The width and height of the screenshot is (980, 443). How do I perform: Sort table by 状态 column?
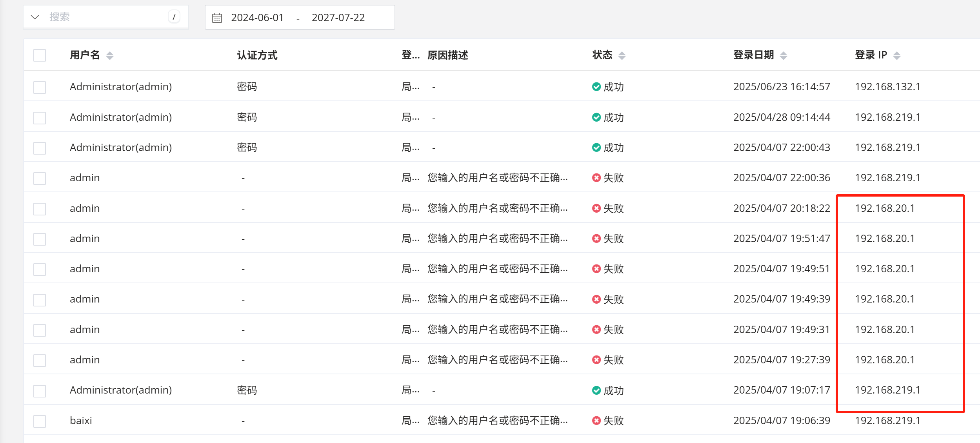[622, 56]
